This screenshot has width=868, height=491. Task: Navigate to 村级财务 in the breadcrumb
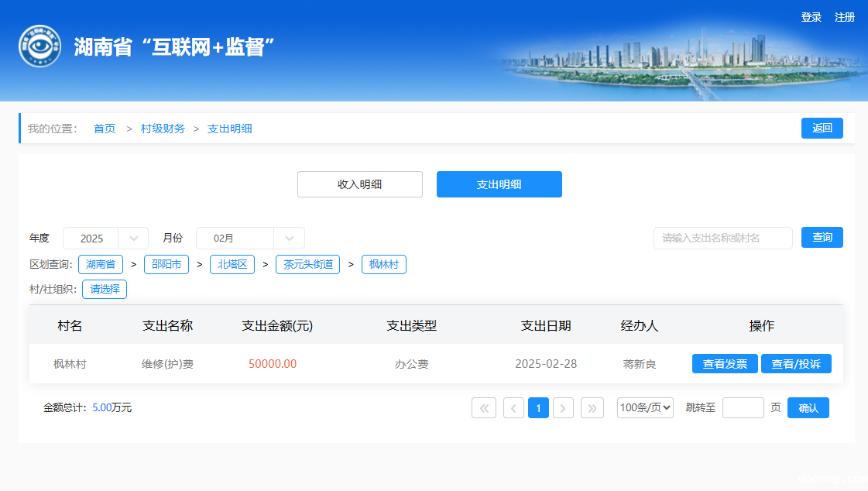[163, 129]
